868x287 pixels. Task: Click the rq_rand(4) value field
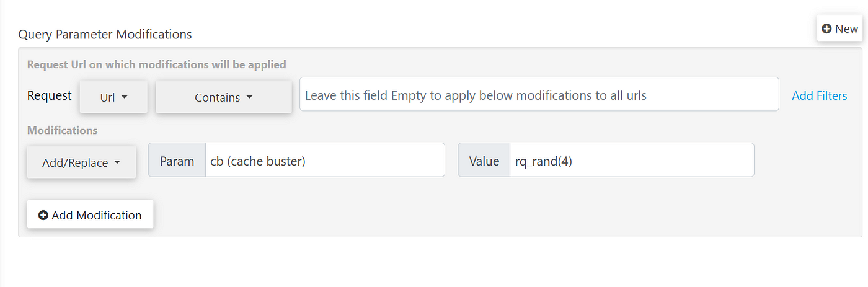(x=632, y=160)
